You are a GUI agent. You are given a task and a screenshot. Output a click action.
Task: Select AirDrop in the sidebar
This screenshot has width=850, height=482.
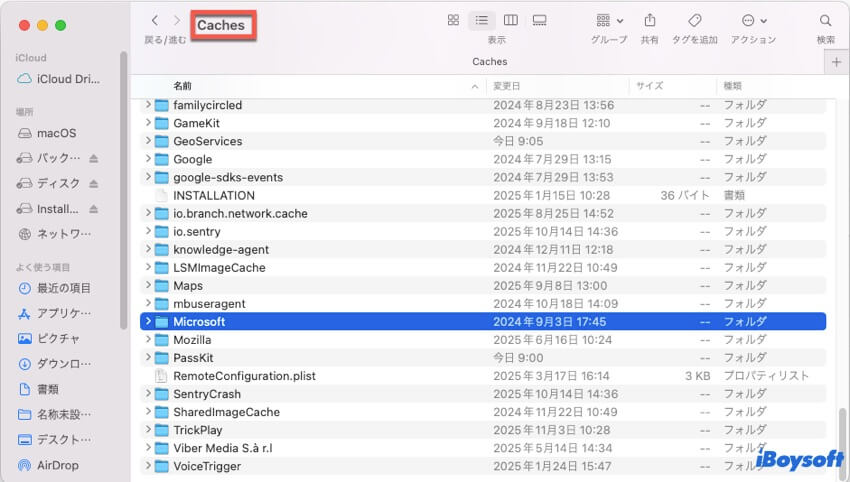coord(57,465)
